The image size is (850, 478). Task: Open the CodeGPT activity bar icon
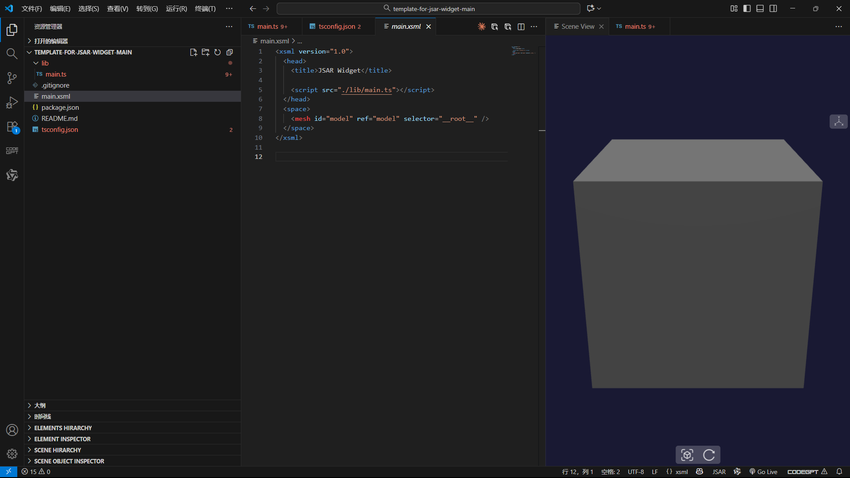pos(12,151)
